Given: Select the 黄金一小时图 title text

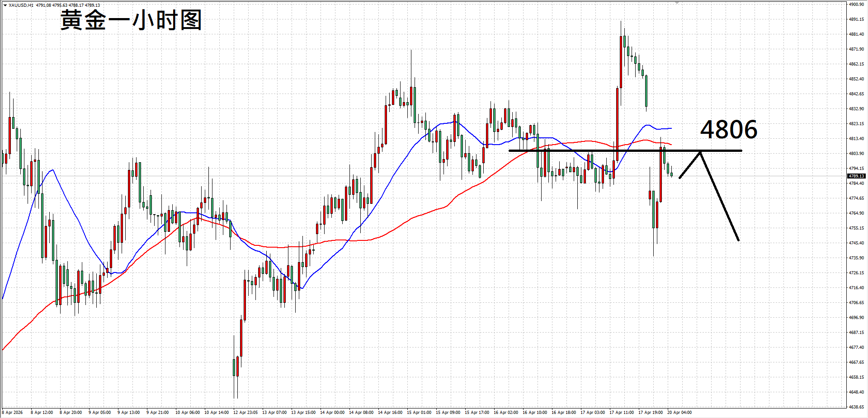Looking at the screenshot, I should point(131,21).
